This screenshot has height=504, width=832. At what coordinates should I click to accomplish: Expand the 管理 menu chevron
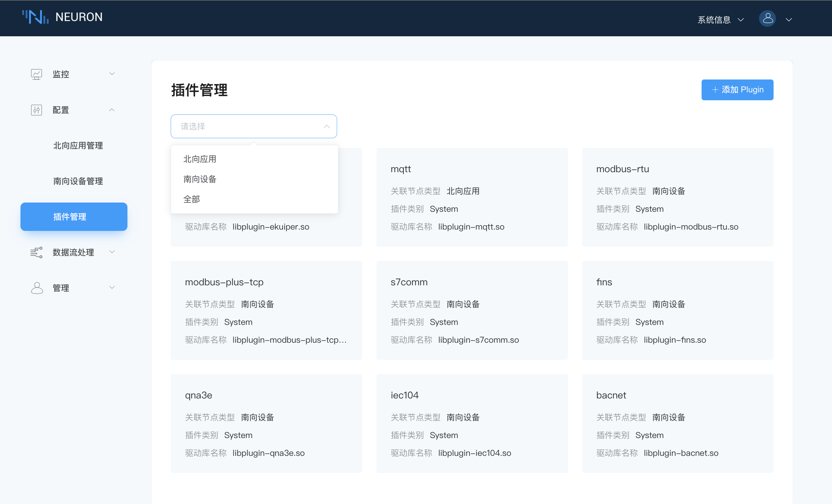click(112, 287)
